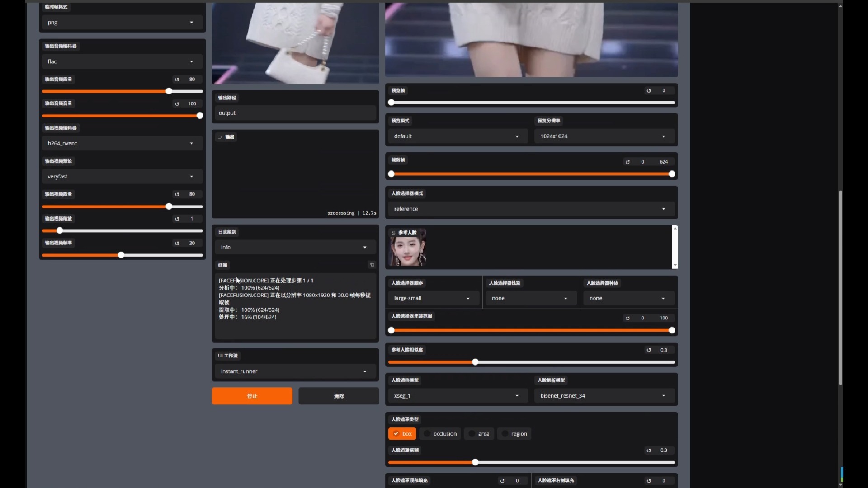This screenshot has height=488, width=868.
Task: Click the terminal log copy icon
Action: [372, 265]
